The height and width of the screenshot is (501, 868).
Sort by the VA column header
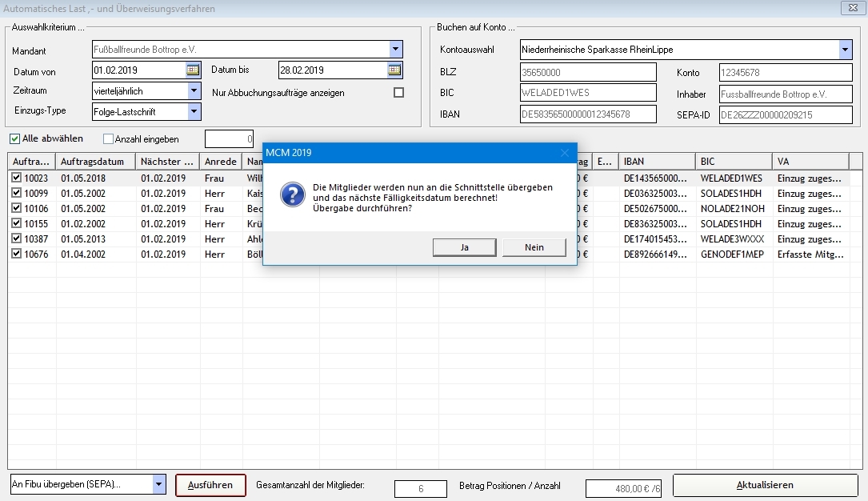click(x=811, y=162)
